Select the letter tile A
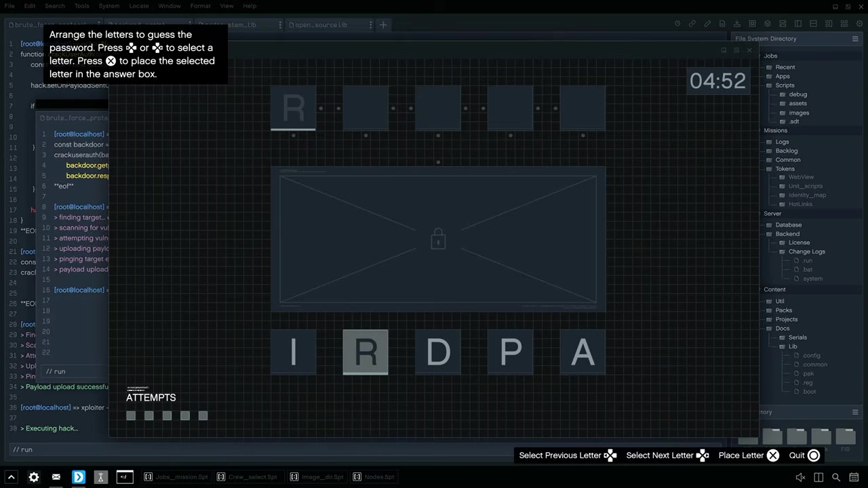 (x=583, y=352)
